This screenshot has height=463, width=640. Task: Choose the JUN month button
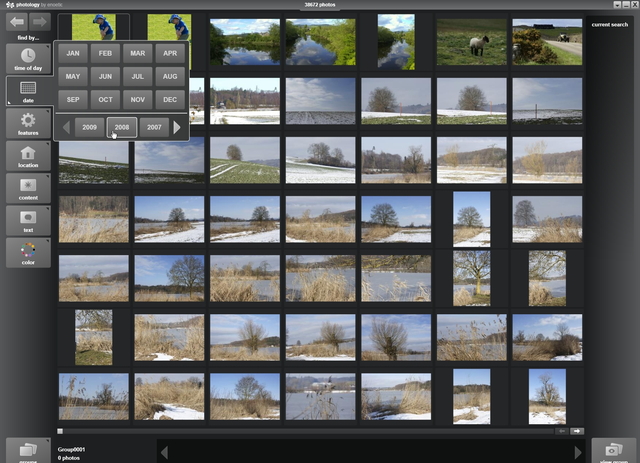[105, 76]
